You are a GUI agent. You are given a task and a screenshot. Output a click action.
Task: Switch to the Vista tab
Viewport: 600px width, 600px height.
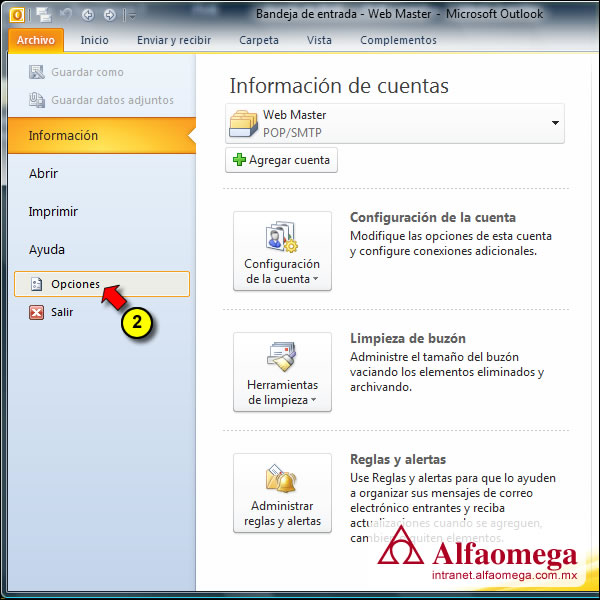pos(319,40)
